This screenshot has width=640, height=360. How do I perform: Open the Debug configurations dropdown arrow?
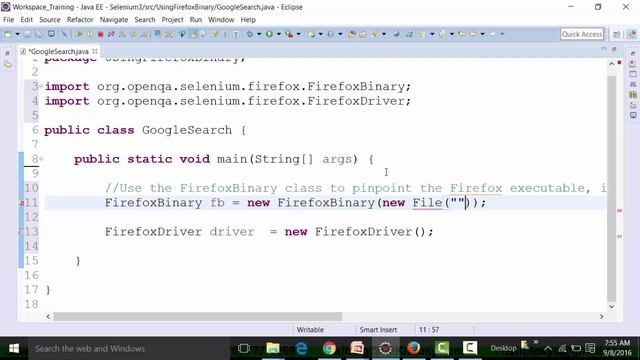[x=258, y=34]
